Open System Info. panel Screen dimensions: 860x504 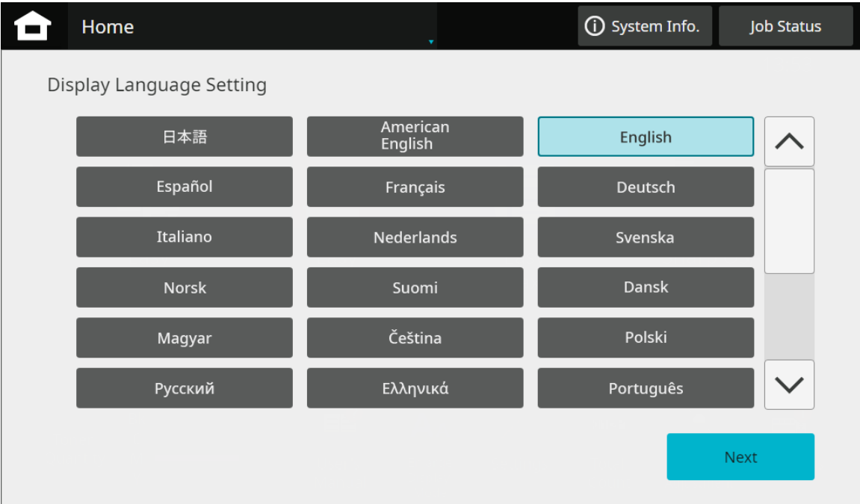click(644, 27)
